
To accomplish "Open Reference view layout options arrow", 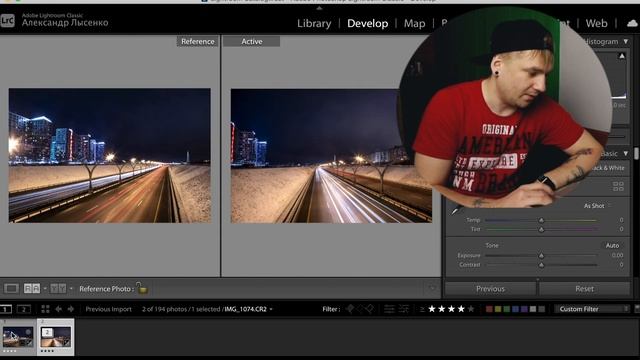I will pos(45,289).
